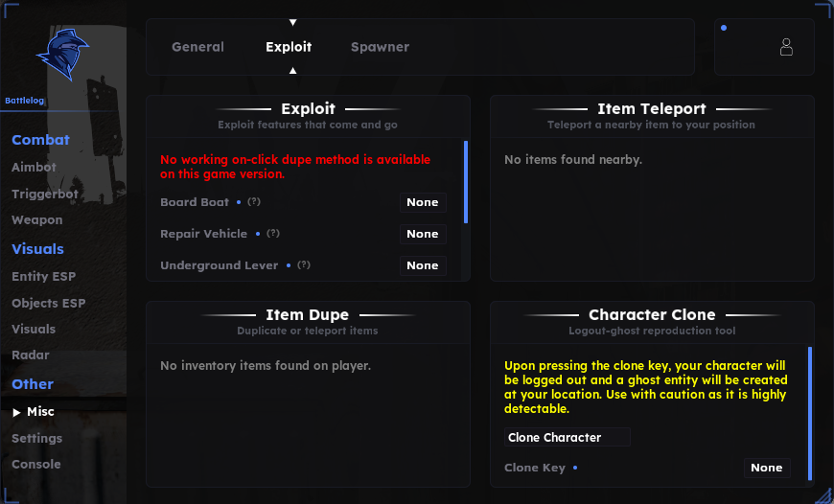834x504 pixels.
Task: Switch to the General tab
Action: 197,47
